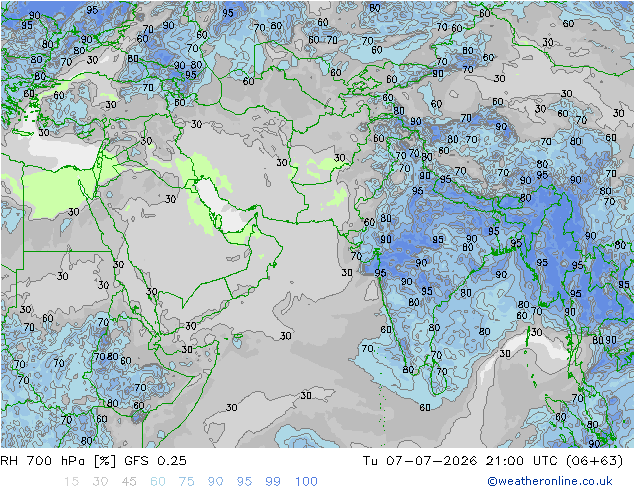634x490 pixels.
Task: Select the "GFS 0.25" model label
Action: (155, 460)
